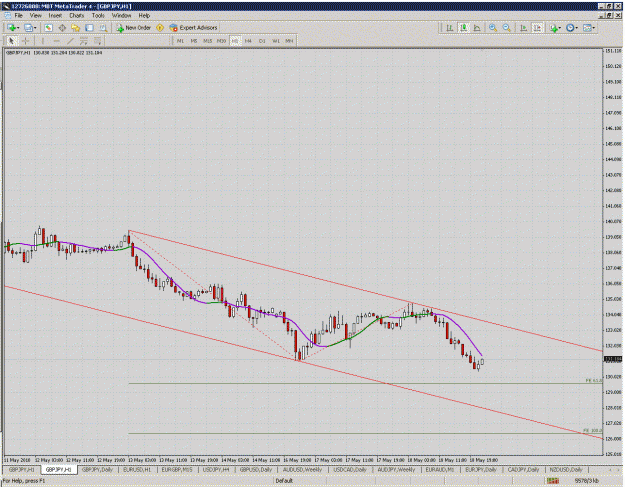Select the Trendline drawing tool

point(70,41)
